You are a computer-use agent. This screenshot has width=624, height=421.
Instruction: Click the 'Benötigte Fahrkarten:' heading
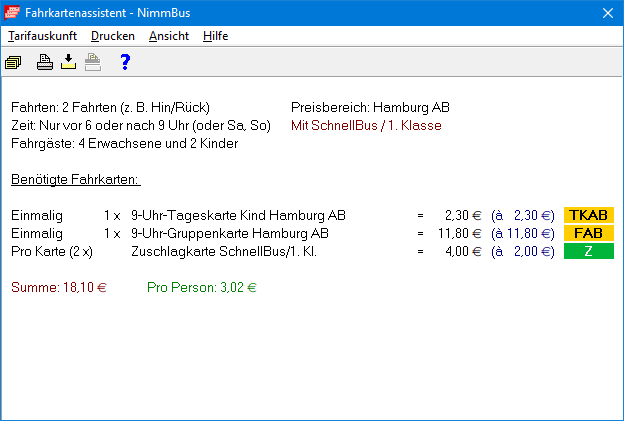click(76, 180)
